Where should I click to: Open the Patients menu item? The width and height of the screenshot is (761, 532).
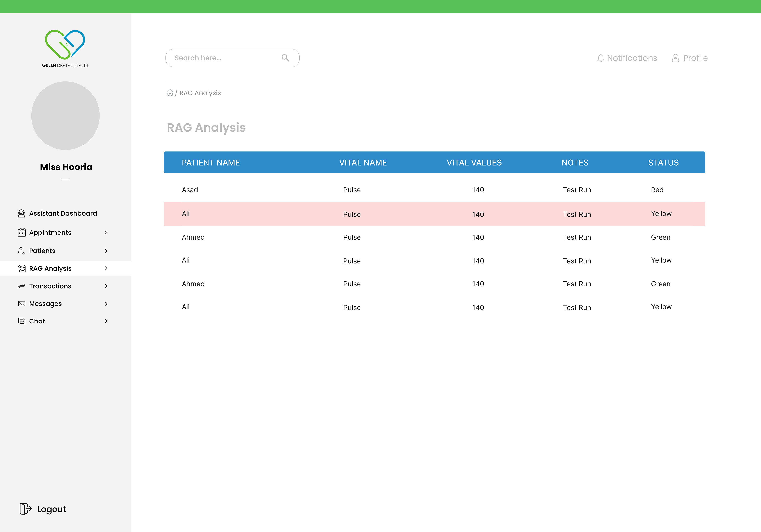42,251
